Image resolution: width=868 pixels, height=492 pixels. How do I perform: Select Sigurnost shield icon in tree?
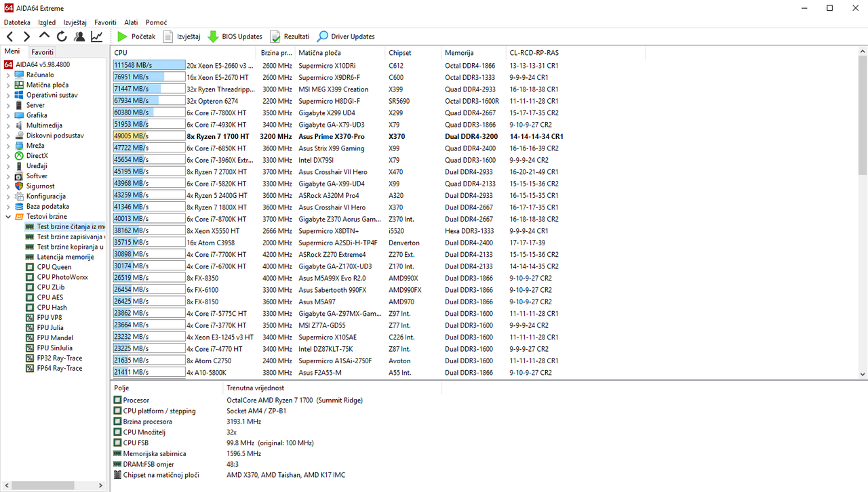(x=19, y=186)
